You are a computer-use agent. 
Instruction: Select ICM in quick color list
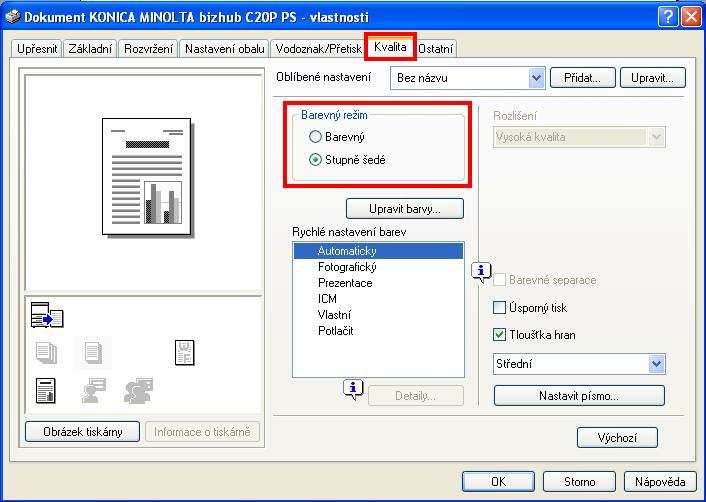378,298
